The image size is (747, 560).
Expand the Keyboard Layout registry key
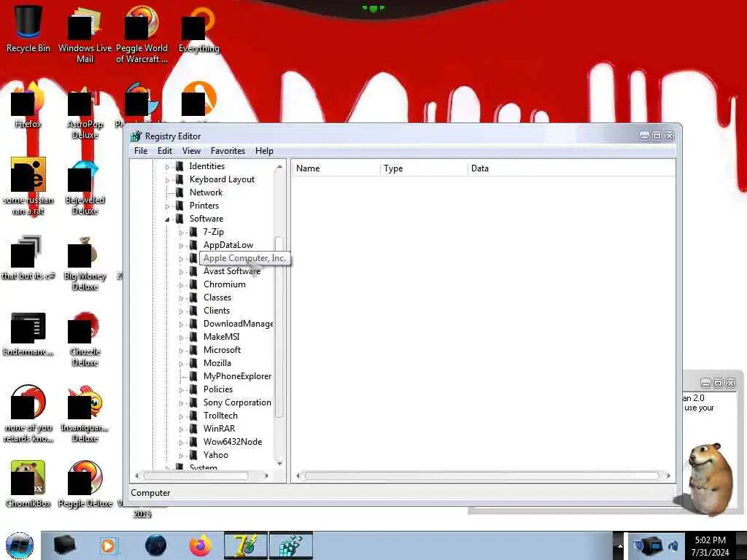(167, 181)
